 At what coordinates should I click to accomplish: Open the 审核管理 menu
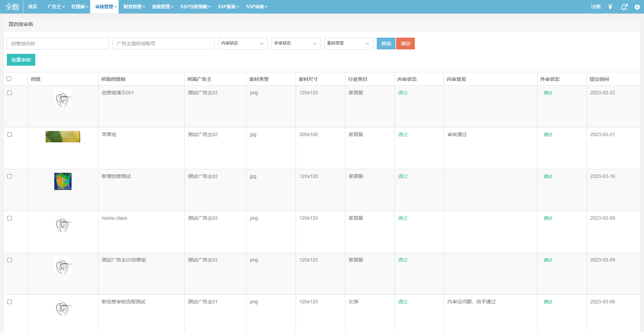(104, 7)
